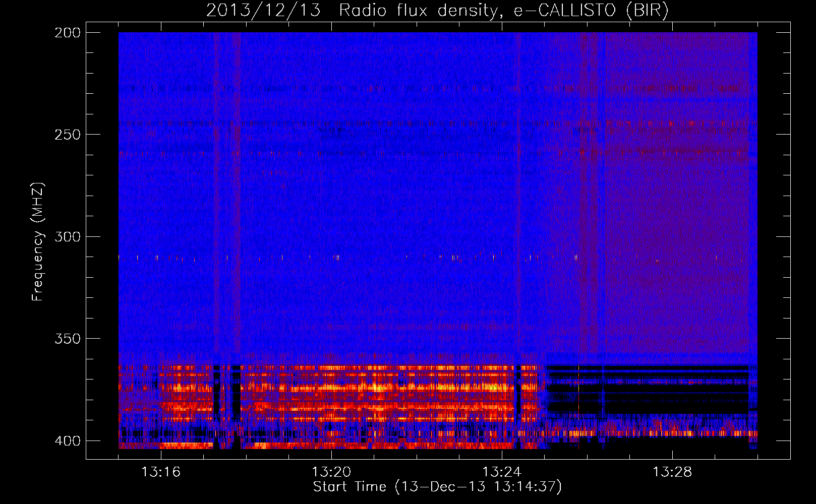
Task: Select the 250 frequency tick label
Action: coord(68,135)
